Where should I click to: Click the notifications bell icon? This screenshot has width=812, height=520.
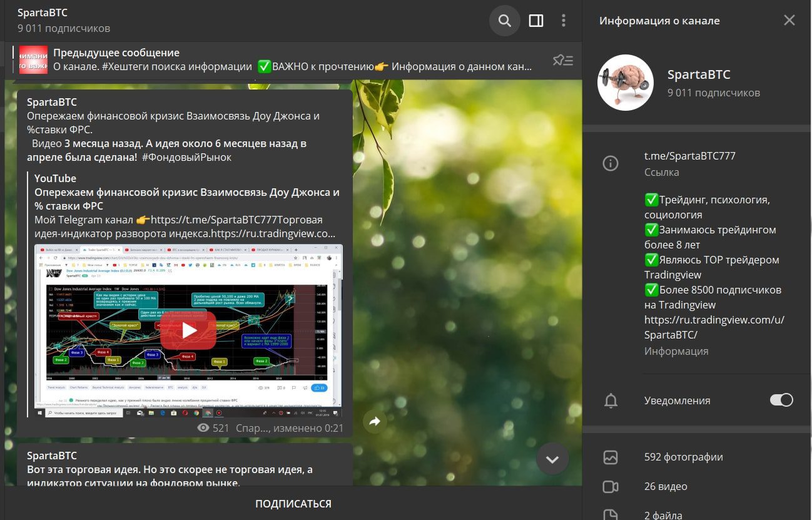(x=611, y=400)
